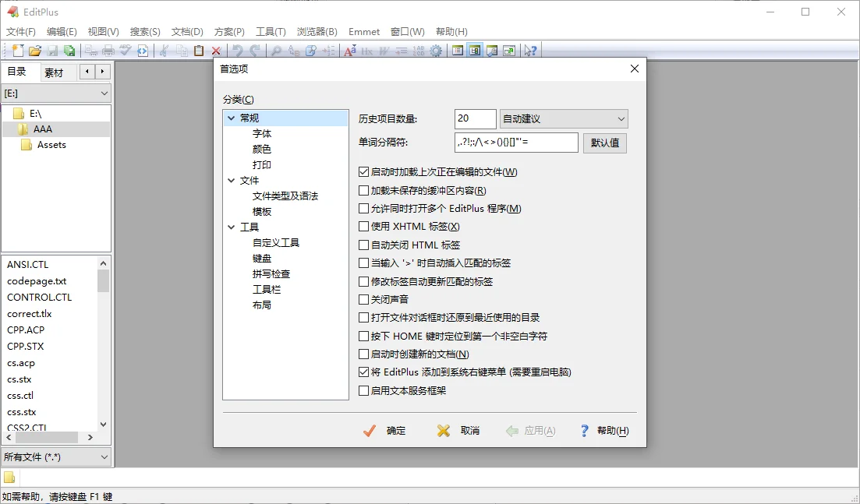Select codepage.txt in the file list
Viewport: 860px width, 504px height.
[x=37, y=281]
